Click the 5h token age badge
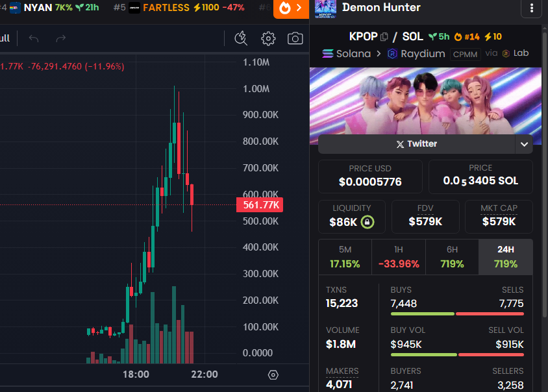 (x=439, y=37)
